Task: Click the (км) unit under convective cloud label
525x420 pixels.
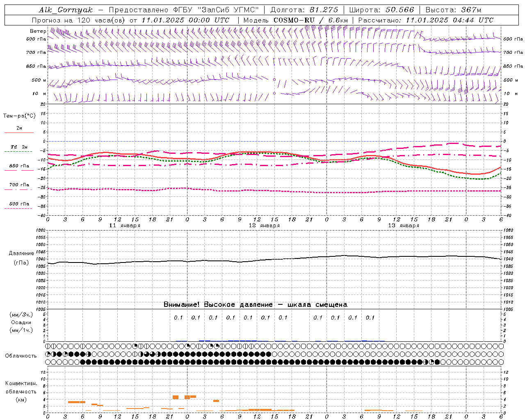Action: pyautogui.click(x=21, y=399)
